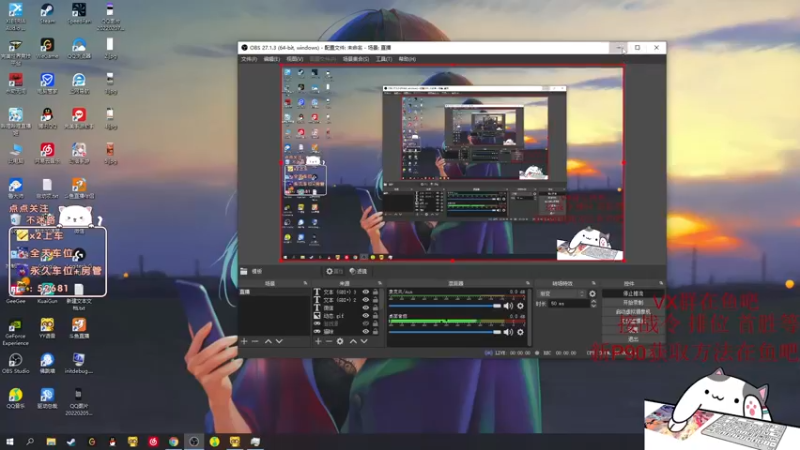The image size is (800, 450).
Task: Click Filters button in source toolbar
Action: pos(359,271)
